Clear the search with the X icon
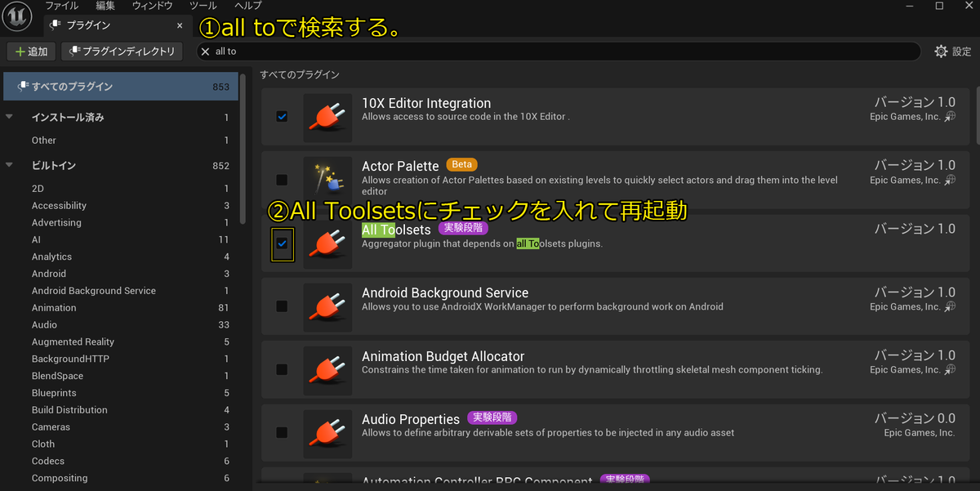 click(205, 51)
